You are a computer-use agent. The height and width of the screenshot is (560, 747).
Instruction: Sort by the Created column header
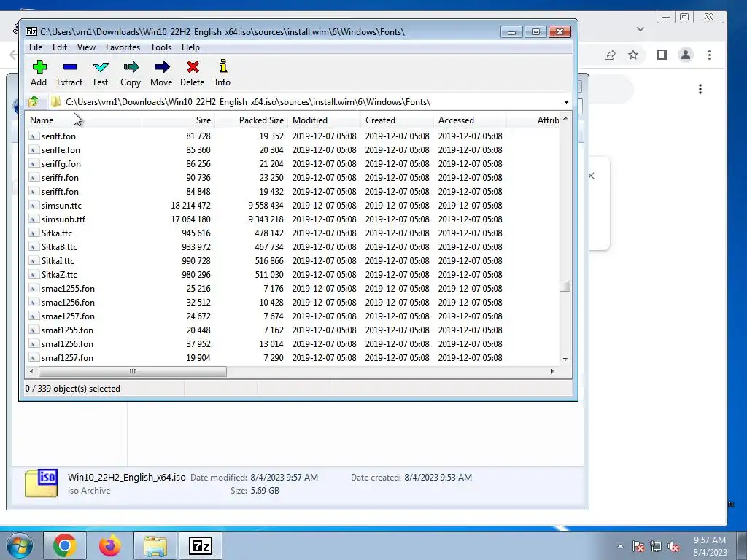397,120
